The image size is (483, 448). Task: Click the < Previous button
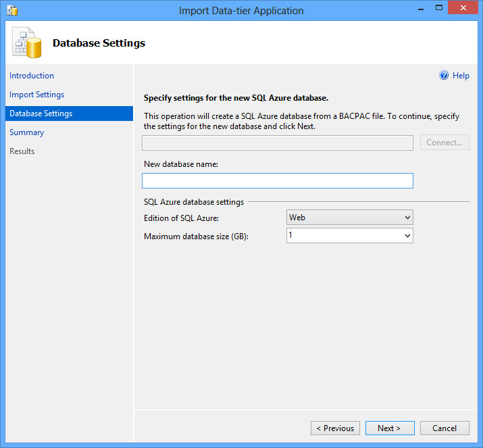click(x=335, y=428)
